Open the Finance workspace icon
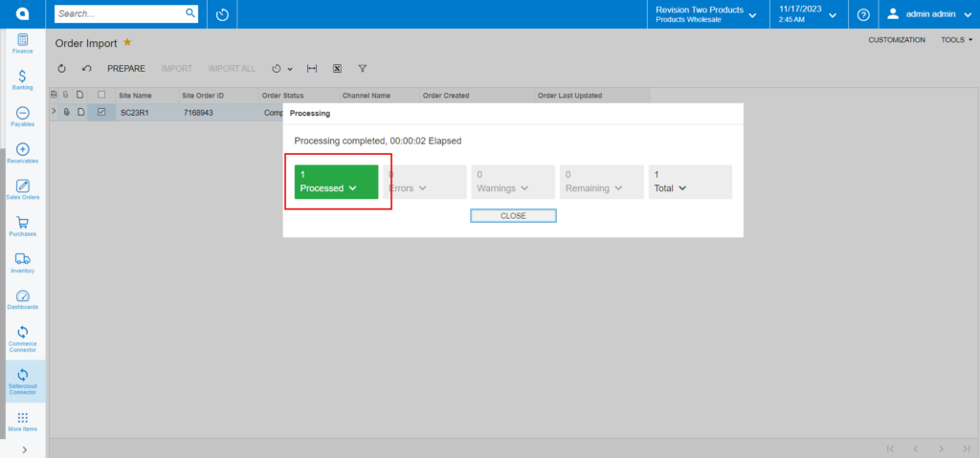Viewport: 980px width, 458px height. tap(23, 44)
